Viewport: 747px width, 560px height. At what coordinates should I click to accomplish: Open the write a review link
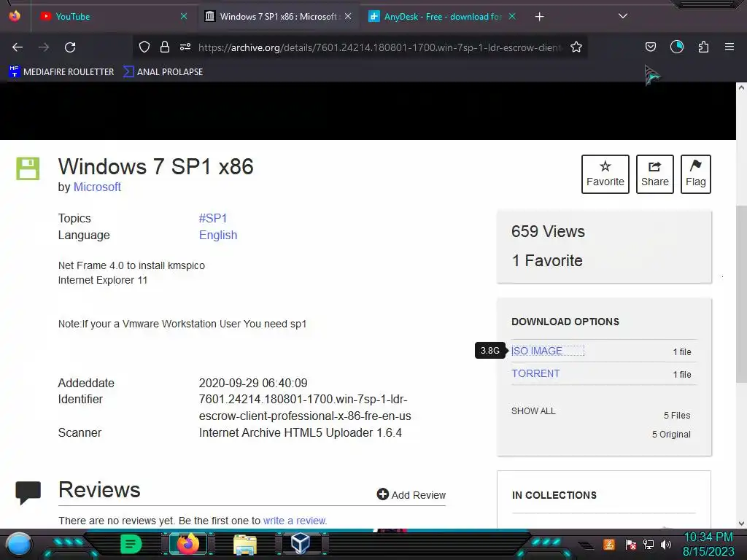(295, 521)
